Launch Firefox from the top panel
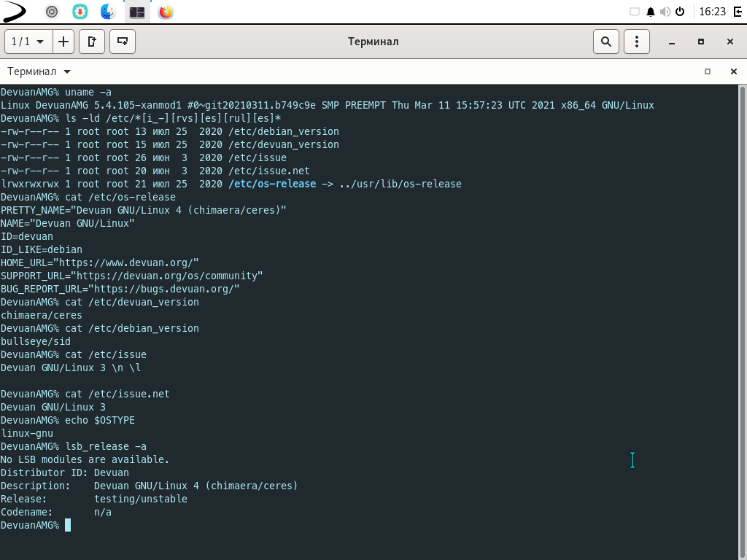The image size is (747, 560). (x=166, y=12)
